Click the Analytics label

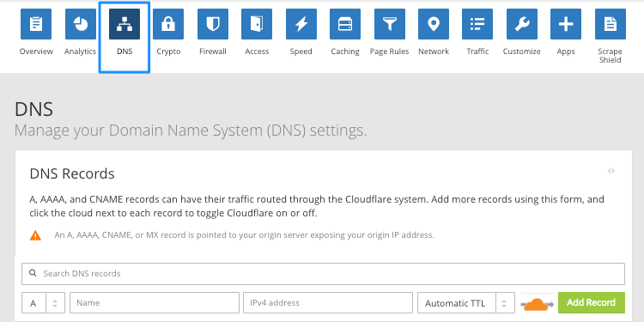(80, 52)
